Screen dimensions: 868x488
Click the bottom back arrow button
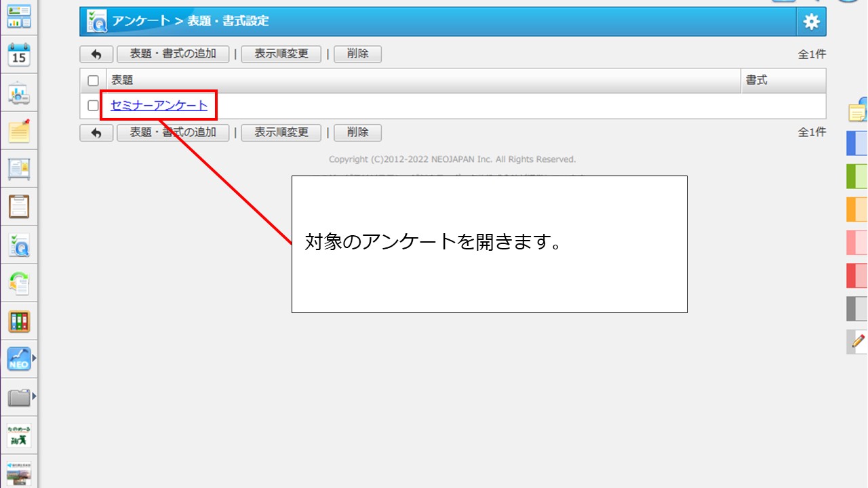[96, 133]
